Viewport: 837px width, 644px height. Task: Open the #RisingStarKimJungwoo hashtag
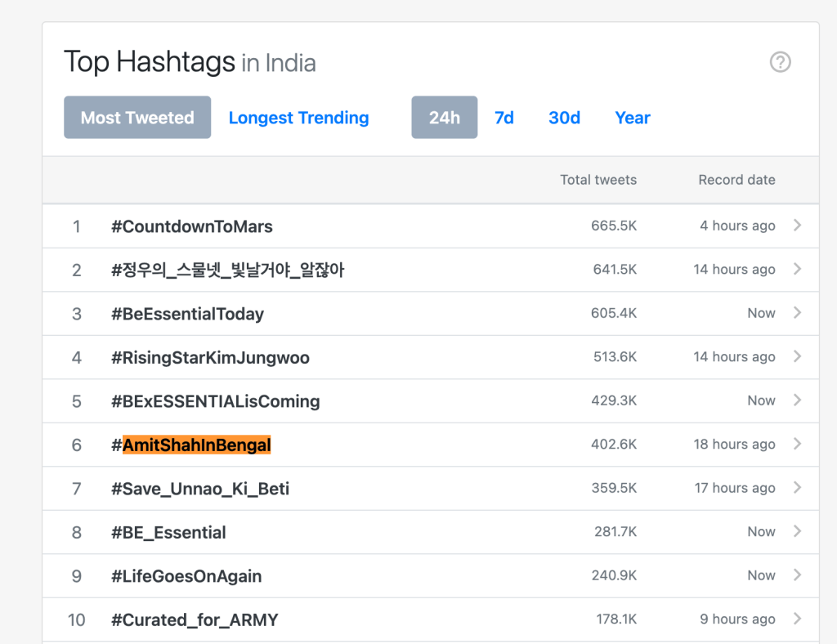pyautogui.click(x=210, y=357)
